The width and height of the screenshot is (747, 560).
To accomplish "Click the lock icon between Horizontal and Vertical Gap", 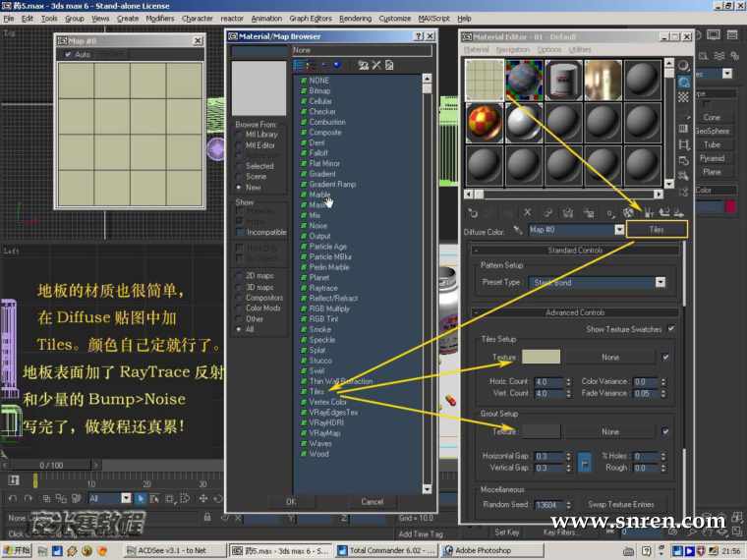I will click(585, 463).
